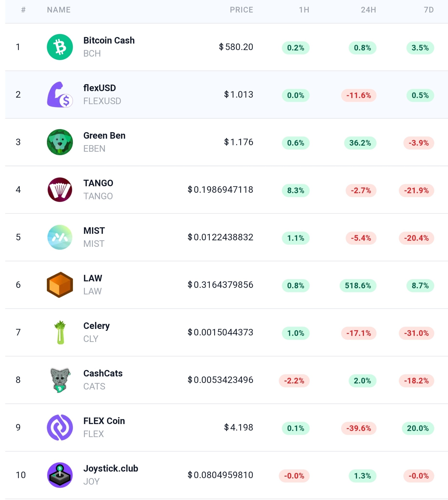Open the Joystick.club name link

[111, 468]
